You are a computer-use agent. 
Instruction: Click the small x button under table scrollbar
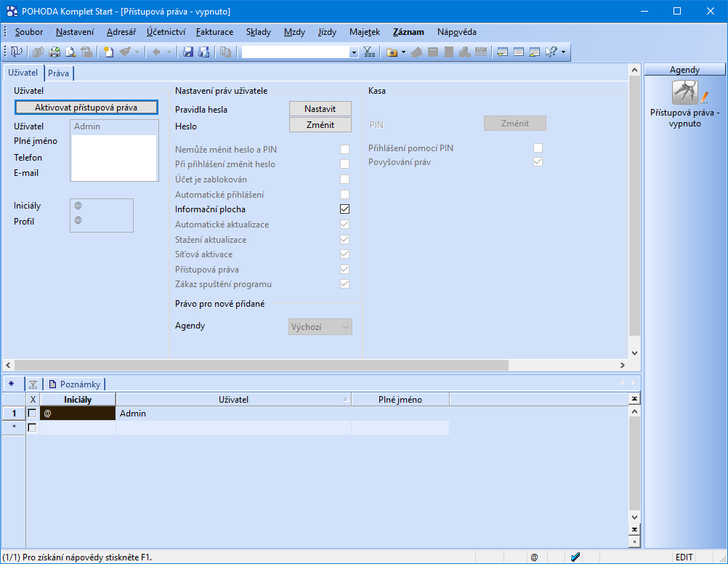tap(634, 541)
